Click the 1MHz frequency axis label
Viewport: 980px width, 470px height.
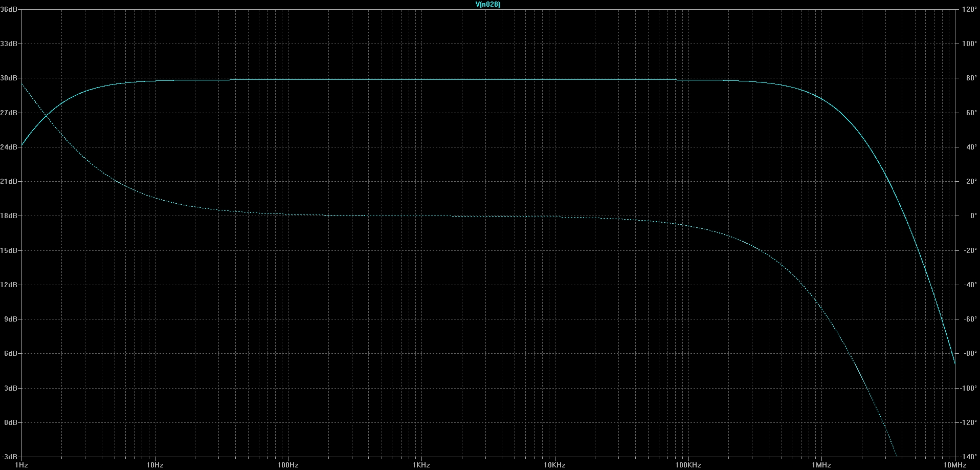pyautogui.click(x=821, y=465)
